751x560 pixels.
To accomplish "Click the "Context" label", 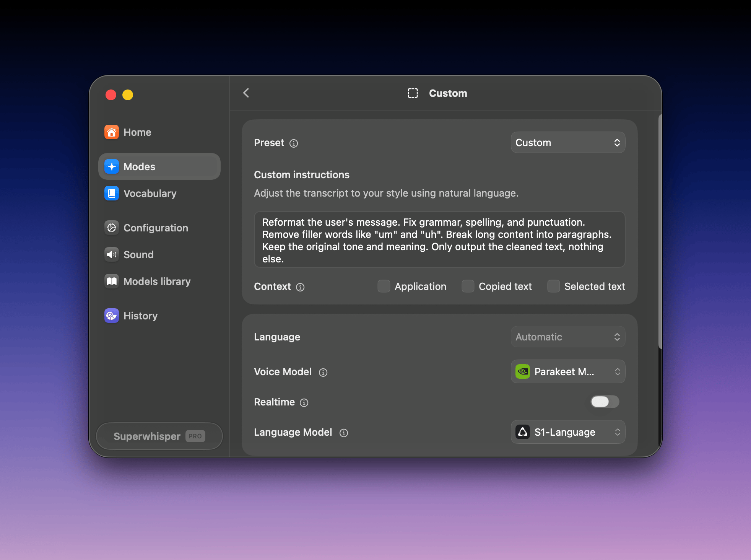I will [273, 287].
